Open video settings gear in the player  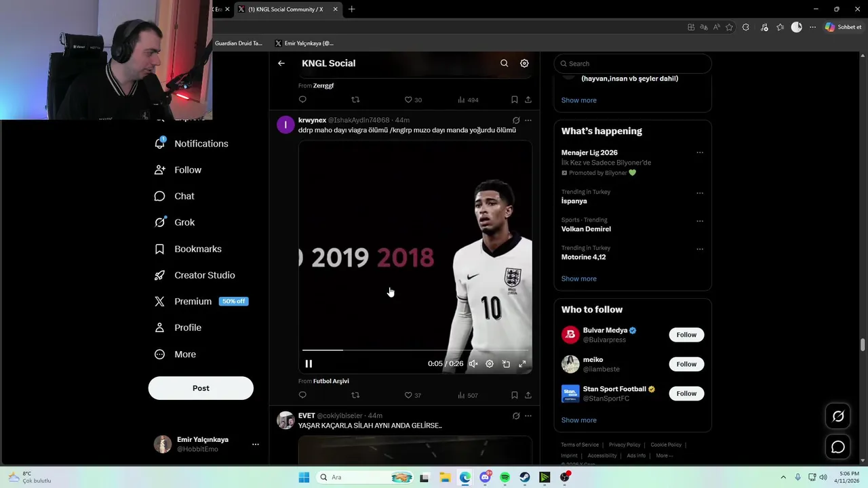pos(490,364)
